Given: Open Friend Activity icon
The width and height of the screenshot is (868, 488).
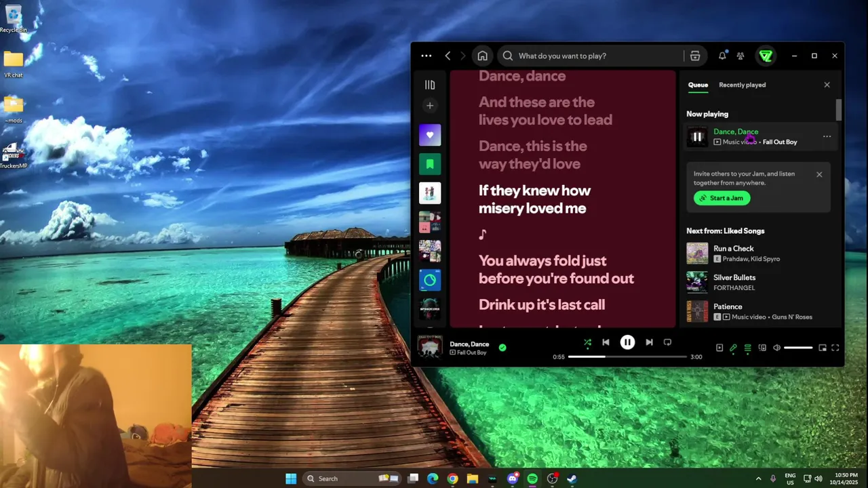Looking at the screenshot, I should [741, 56].
